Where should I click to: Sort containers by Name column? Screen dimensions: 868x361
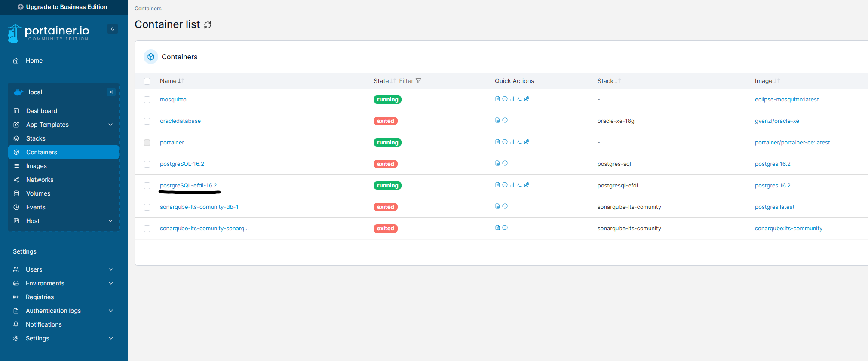coord(172,81)
